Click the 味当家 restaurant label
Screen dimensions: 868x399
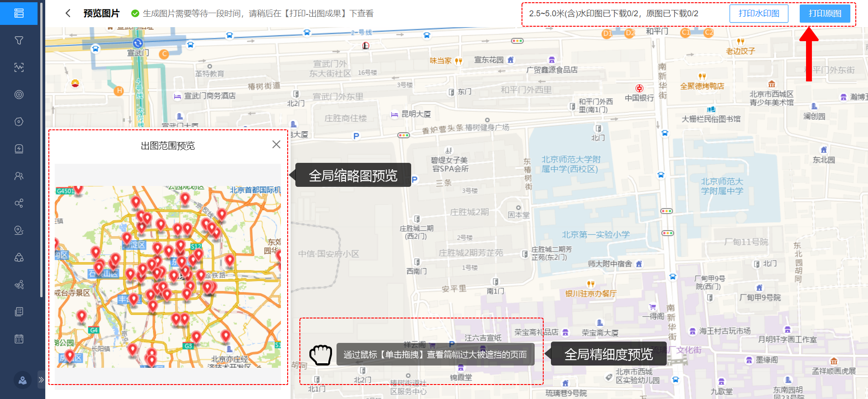coord(441,61)
